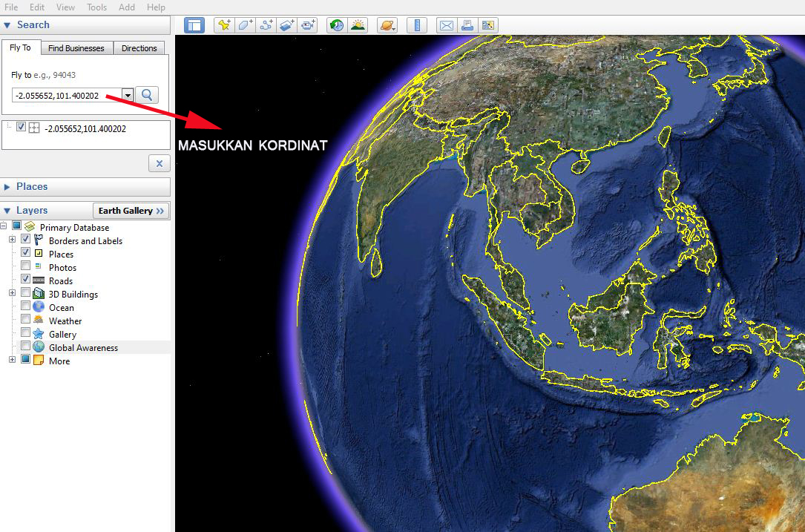This screenshot has width=805, height=532.
Task: Collapse the Layers panel triangle
Action: [7, 211]
